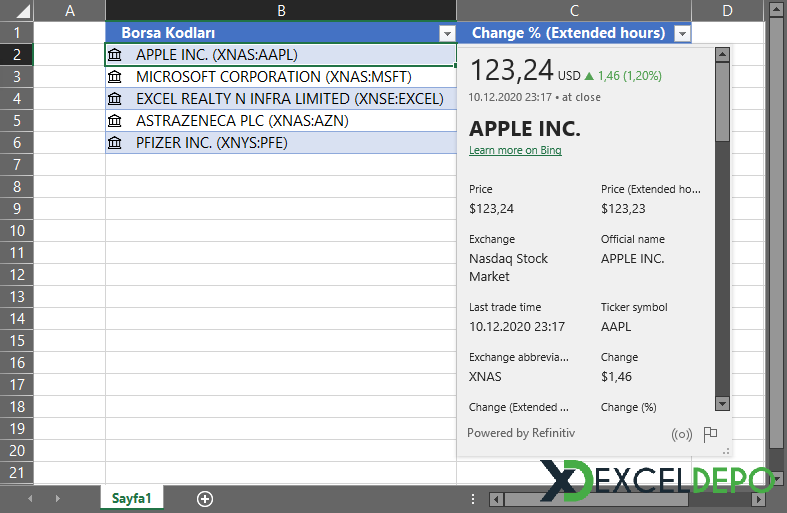Select column A header
This screenshot has height=513, width=787.
coord(70,11)
